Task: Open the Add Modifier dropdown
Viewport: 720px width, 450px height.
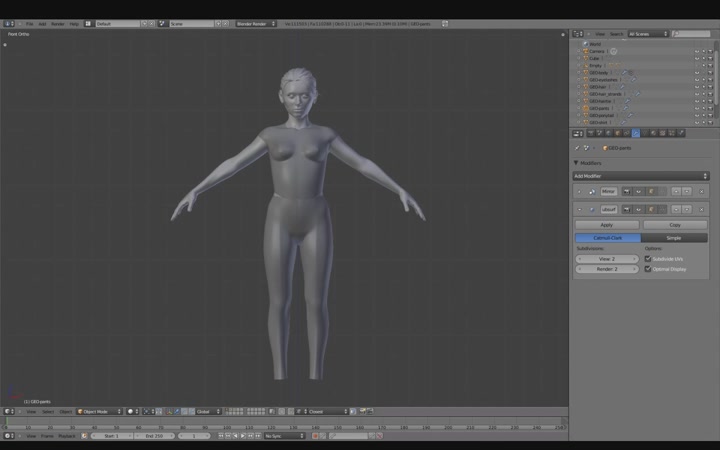Action: [x=641, y=176]
